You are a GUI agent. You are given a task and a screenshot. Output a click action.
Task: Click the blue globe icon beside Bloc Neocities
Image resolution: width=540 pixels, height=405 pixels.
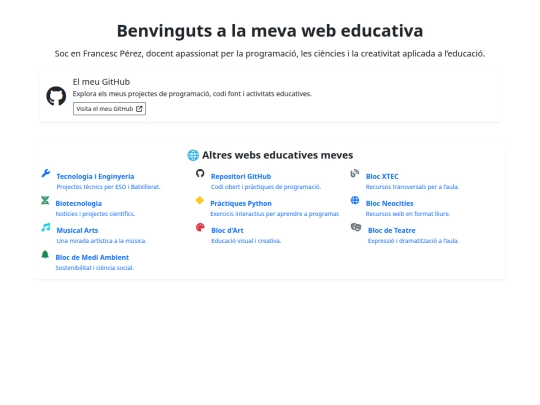coord(355,200)
